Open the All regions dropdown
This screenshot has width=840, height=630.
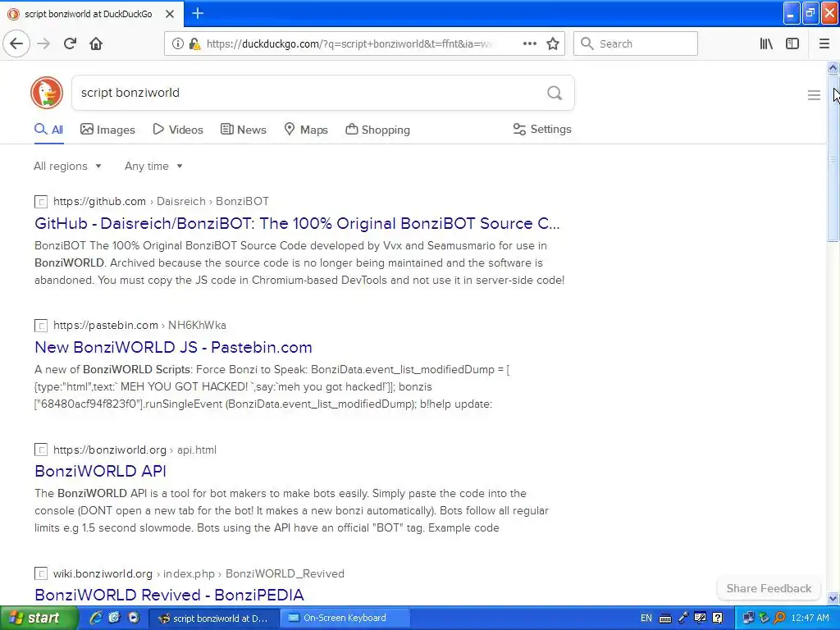pyautogui.click(x=67, y=166)
